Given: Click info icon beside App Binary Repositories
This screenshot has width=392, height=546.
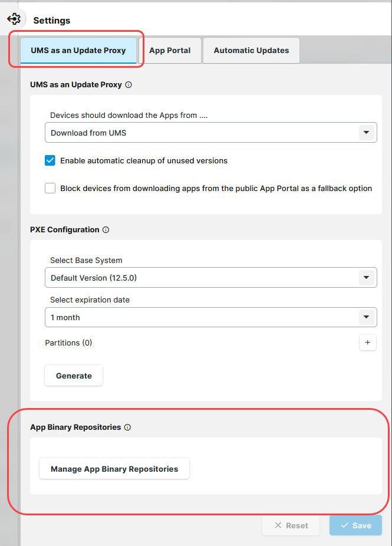Looking at the screenshot, I should click(x=127, y=427).
